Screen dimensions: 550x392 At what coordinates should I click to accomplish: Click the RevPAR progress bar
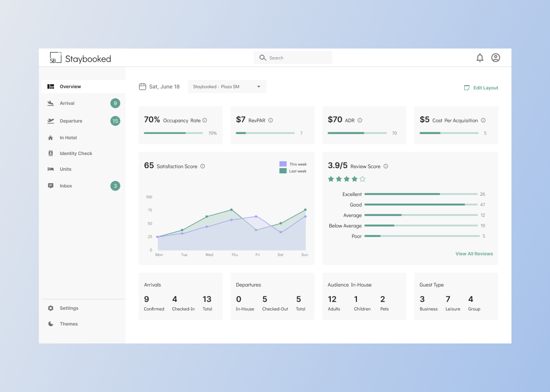tap(265, 133)
